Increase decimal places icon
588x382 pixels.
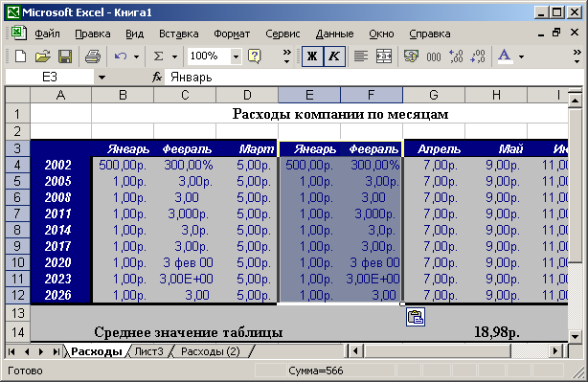click(x=456, y=56)
